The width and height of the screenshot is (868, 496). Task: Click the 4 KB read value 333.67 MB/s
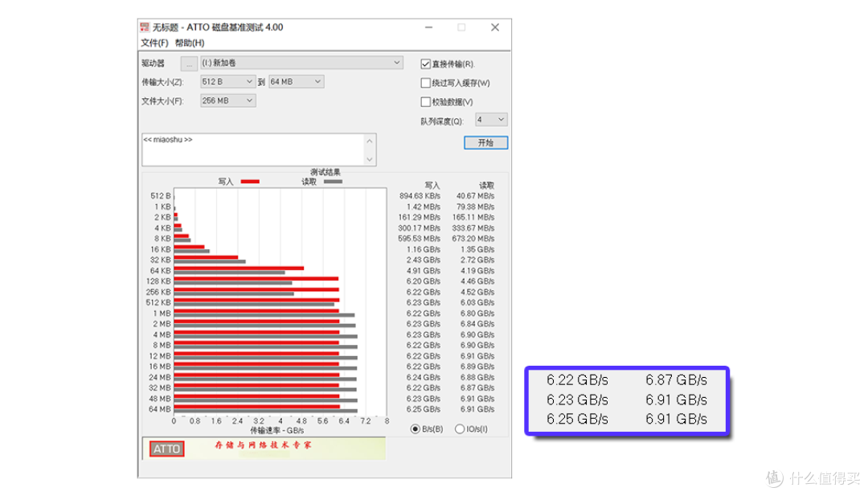point(474,228)
